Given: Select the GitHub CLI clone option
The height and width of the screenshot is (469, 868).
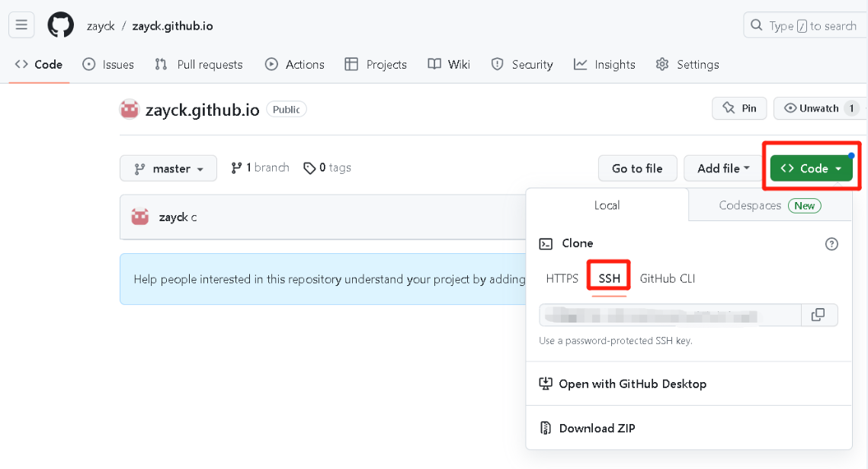Looking at the screenshot, I should tap(667, 278).
